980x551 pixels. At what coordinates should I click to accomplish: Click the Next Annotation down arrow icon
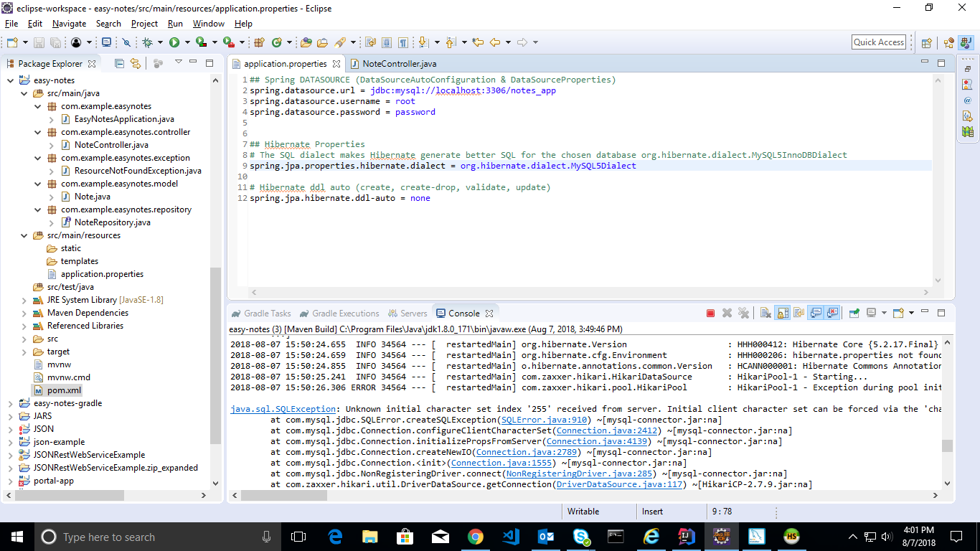click(x=423, y=42)
